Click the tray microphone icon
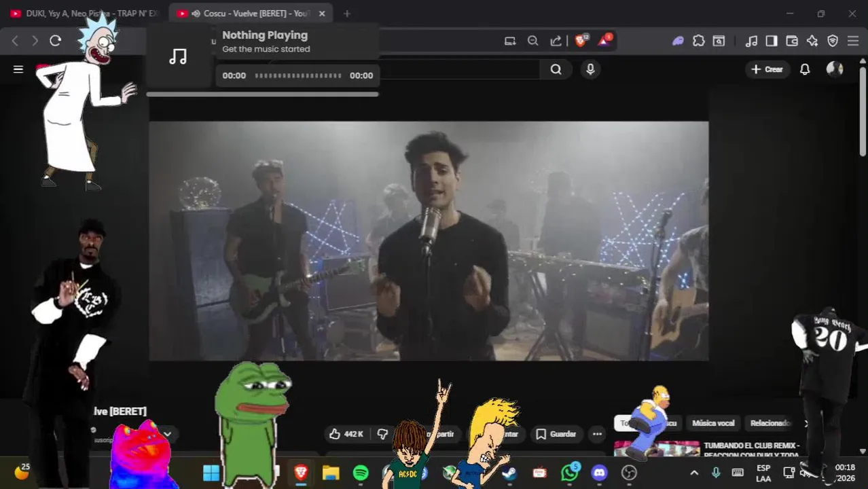The image size is (868, 489). pyautogui.click(x=716, y=473)
